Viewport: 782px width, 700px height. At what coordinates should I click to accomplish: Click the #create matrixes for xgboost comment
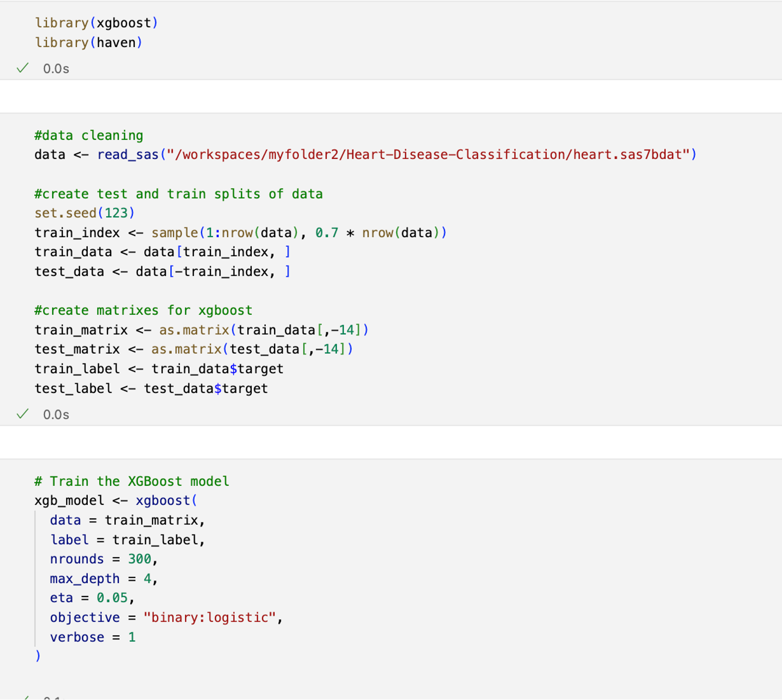[x=143, y=310]
